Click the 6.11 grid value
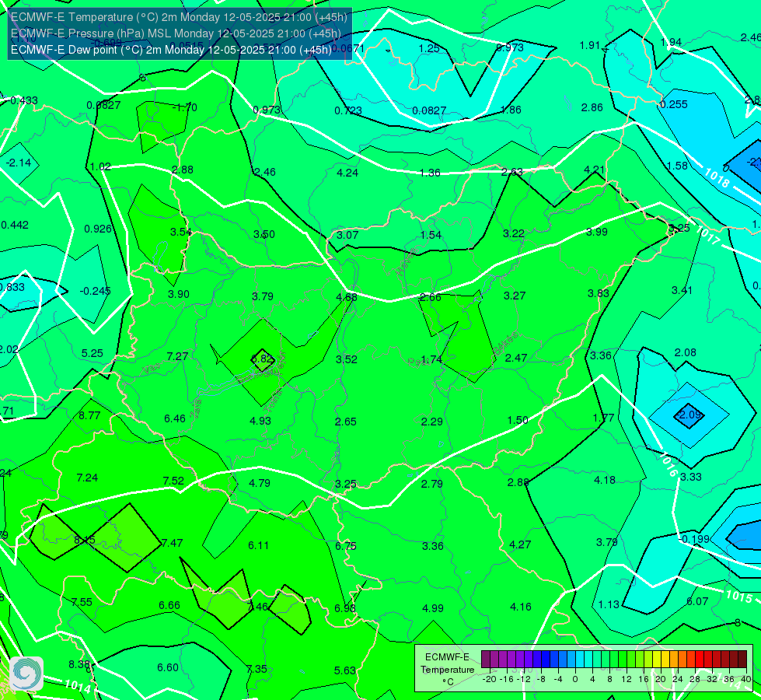Image resolution: width=761 pixels, height=700 pixels. 258,545
